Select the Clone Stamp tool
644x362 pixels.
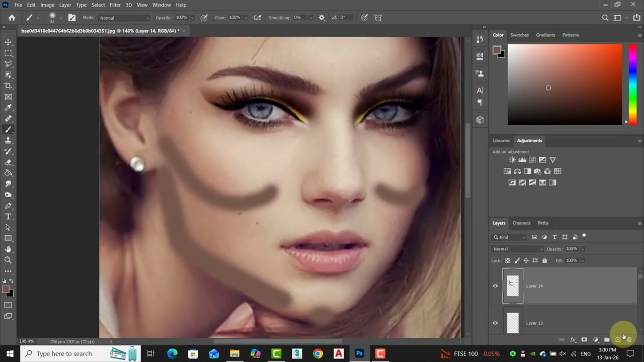(x=8, y=140)
